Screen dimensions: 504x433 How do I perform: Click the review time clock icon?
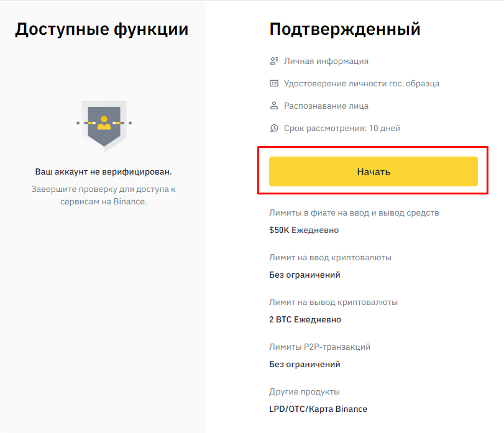(273, 128)
